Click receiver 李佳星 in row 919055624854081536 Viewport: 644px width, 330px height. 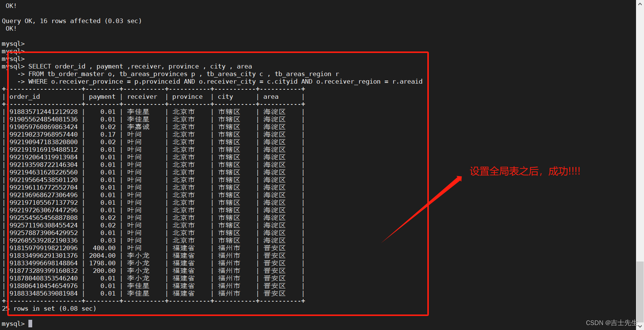(x=138, y=119)
